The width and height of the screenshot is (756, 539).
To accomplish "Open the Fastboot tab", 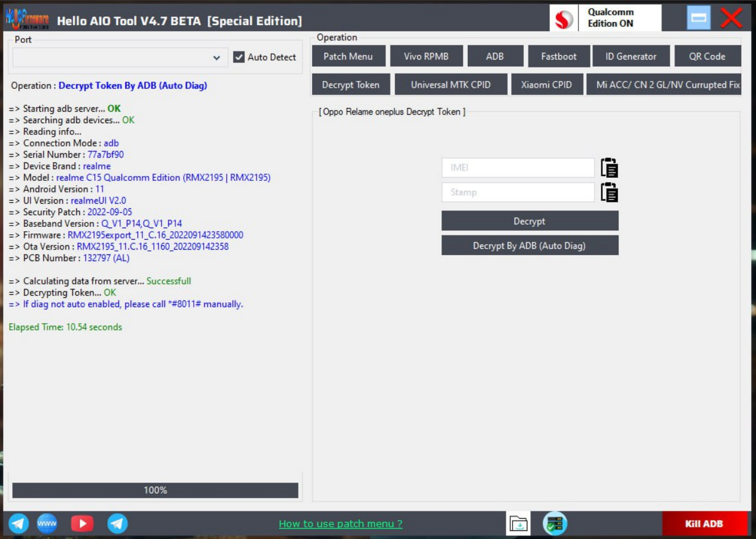I will click(559, 56).
